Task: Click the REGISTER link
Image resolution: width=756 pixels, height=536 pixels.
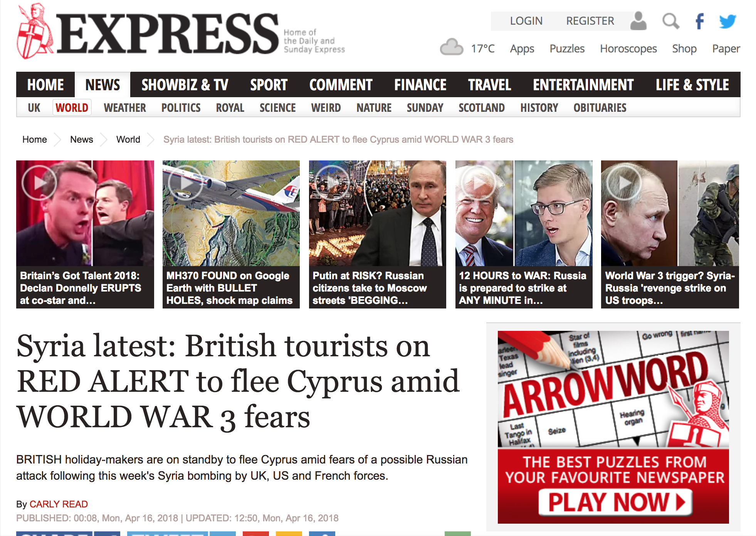Action: coord(590,21)
